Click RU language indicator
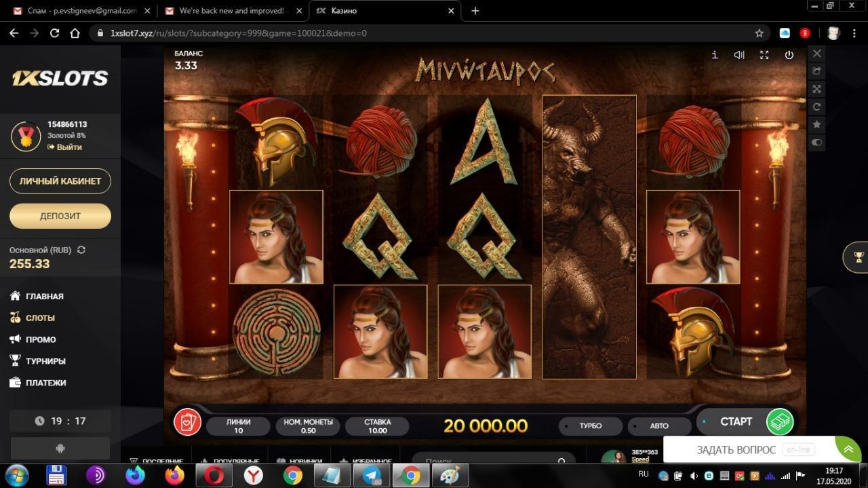 coord(644,474)
